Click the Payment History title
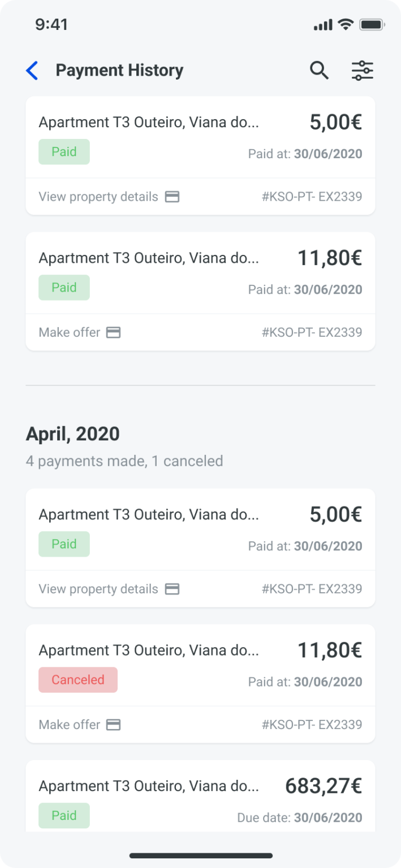 pos(119,71)
